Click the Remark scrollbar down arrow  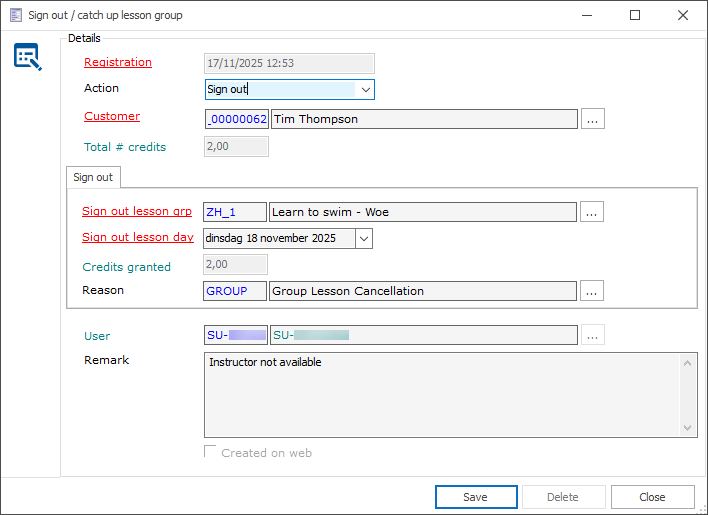(x=688, y=428)
